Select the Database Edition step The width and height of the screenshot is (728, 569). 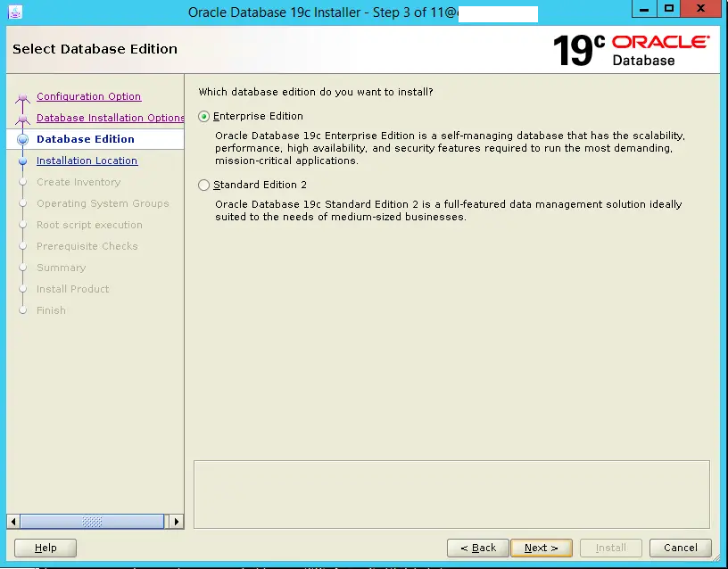point(86,139)
